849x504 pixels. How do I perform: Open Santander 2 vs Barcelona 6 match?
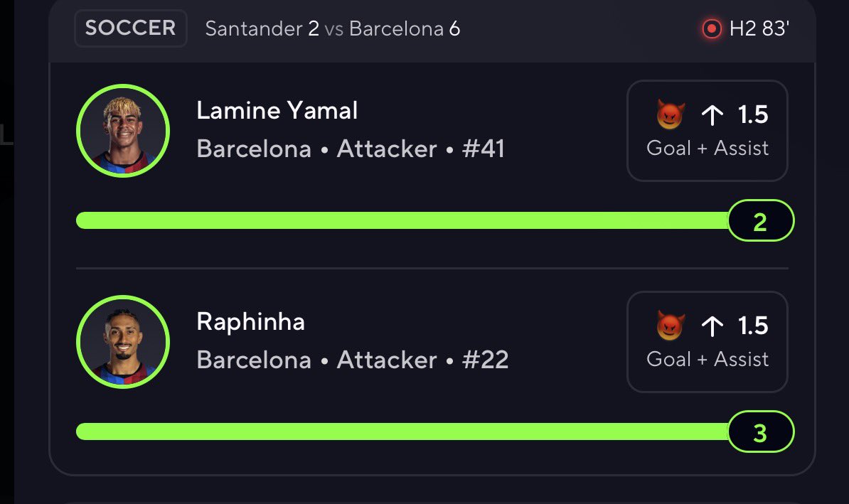(333, 28)
